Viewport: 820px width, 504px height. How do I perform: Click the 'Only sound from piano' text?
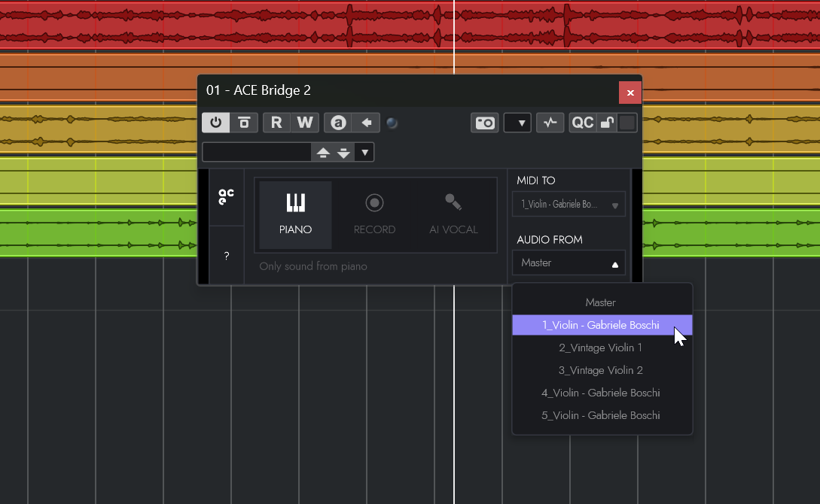pos(313,266)
